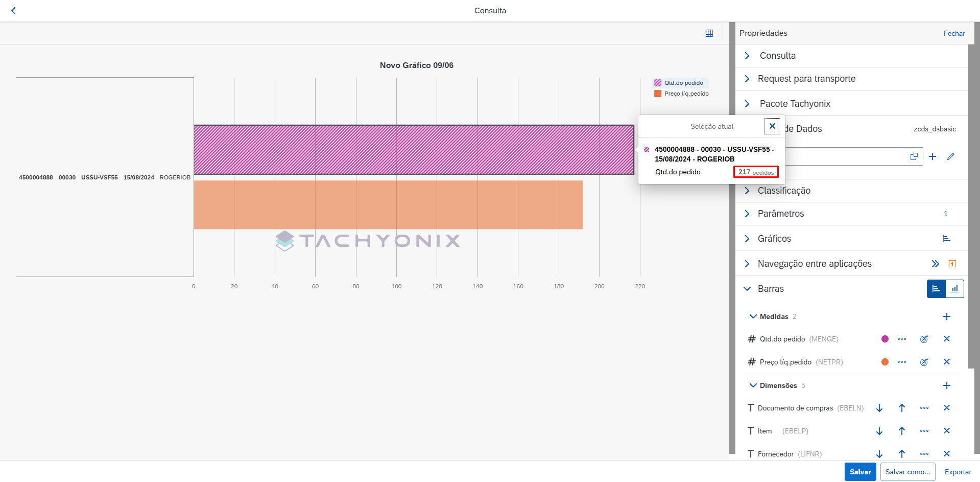
Task: Close the Propriedades panel via Fechar
Action: (954, 33)
